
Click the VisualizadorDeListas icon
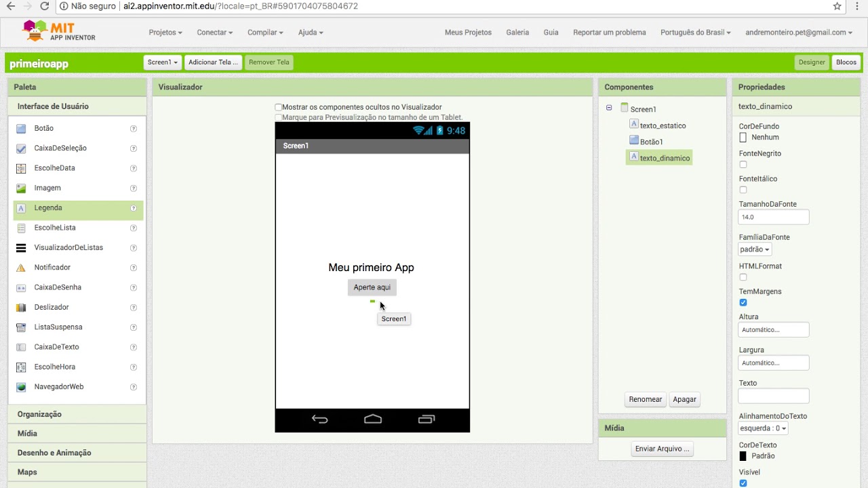point(21,248)
